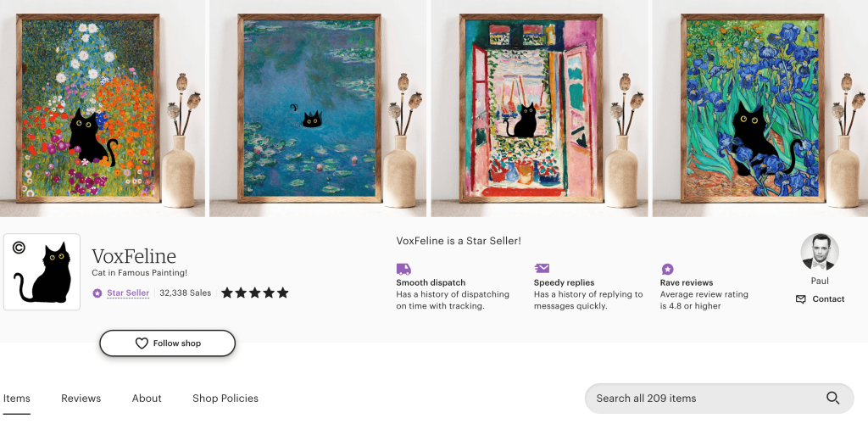Click the Speedy replies envelope icon
Viewport: 868px width, 424px height.
(x=542, y=269)
